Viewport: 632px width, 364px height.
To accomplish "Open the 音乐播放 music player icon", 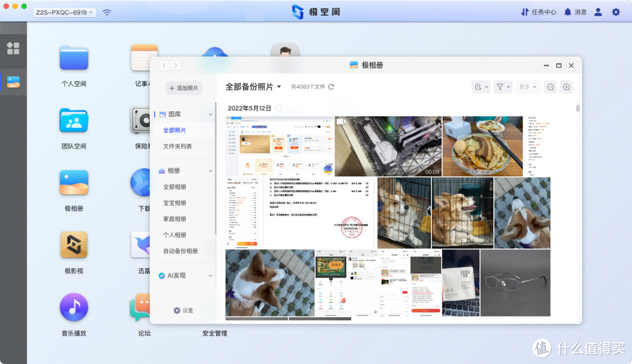I will click(74, 307).
